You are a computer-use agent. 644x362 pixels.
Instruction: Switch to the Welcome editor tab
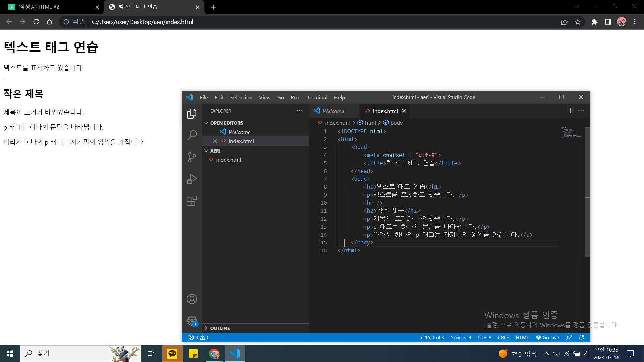pos(333,111)
